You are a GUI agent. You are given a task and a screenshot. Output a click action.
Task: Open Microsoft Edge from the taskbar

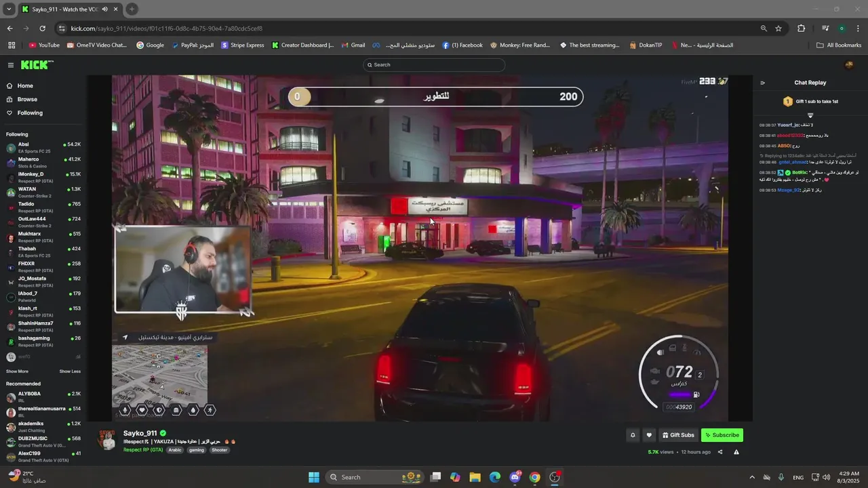[495, 477]
